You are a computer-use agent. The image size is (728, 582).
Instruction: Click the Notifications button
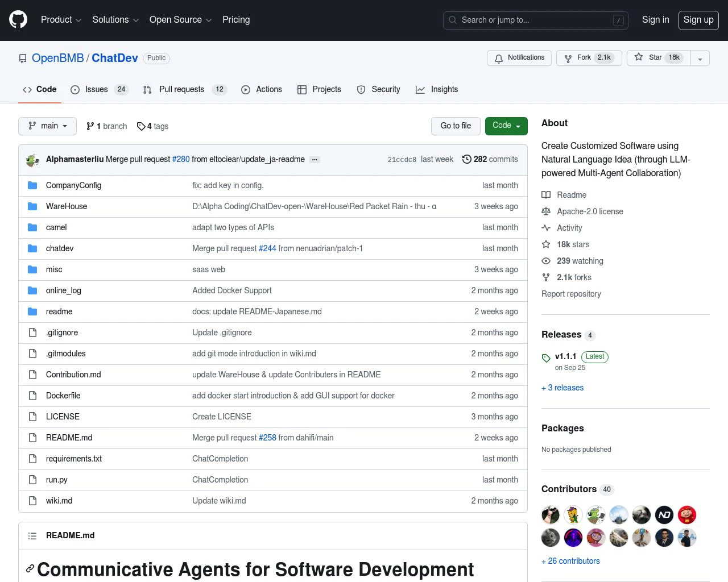519,58
